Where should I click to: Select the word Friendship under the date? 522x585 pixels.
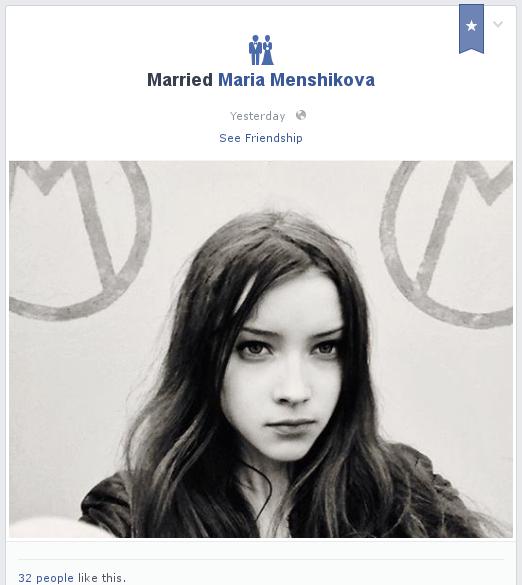[273, 138]
